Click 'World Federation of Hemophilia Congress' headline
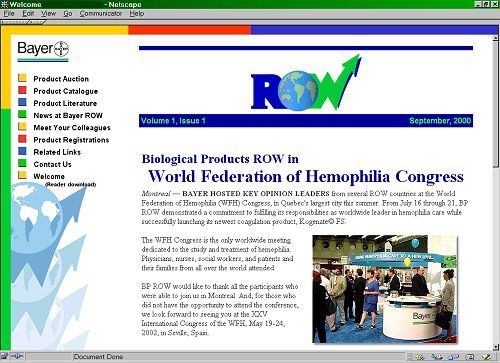 tap(306, 176)
